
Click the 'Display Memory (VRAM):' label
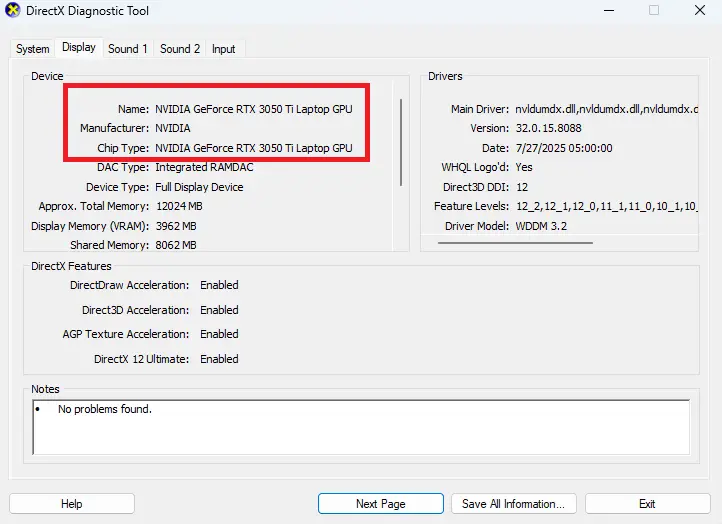point(90,226)
